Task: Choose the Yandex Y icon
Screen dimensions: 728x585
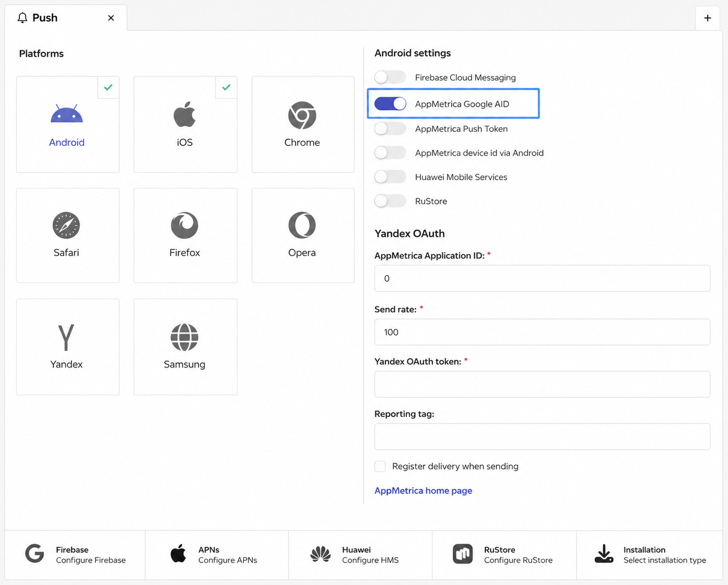Action: click(x=66, y=337)
